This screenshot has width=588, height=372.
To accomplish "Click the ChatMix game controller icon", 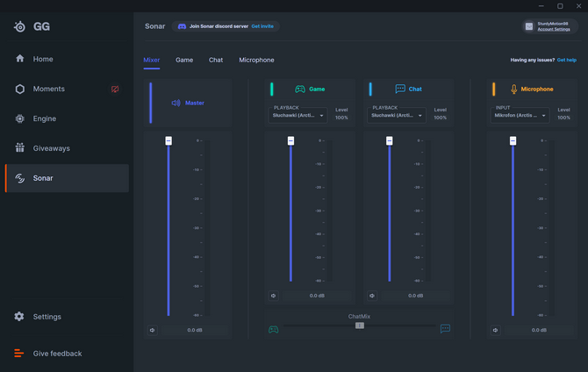I will point(273,329).
